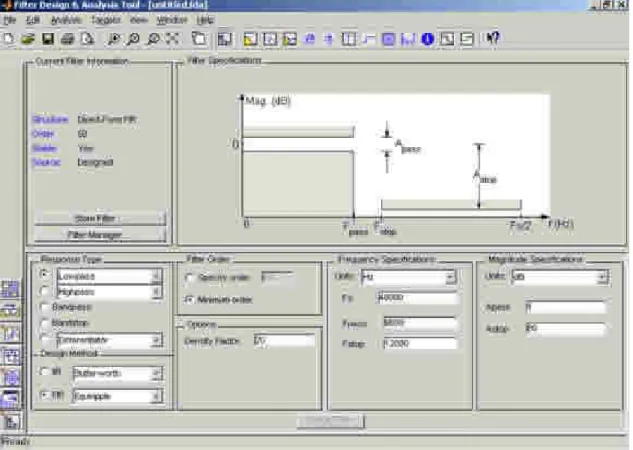Select the Highpass response type radio button
Screen dimensions: 633x450
coord(44,291)
